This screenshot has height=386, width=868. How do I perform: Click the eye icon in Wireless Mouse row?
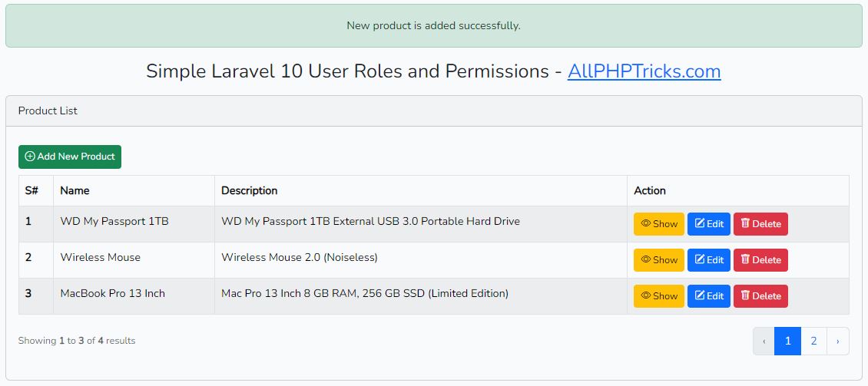[x=645, y=259]
